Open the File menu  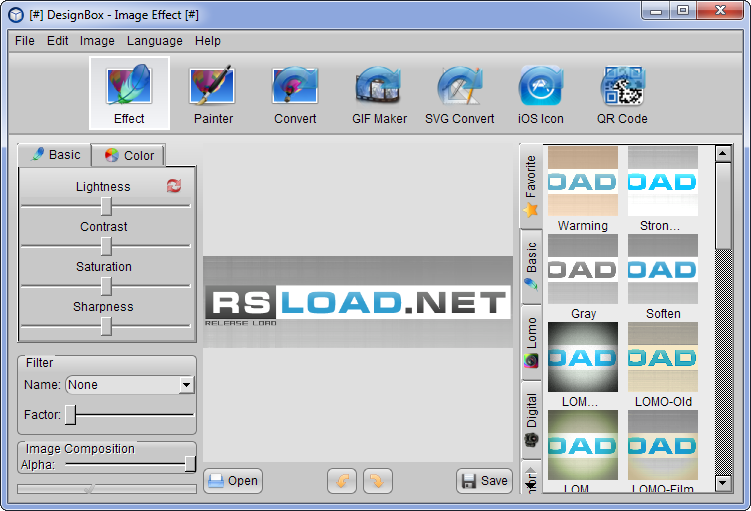pos(25,41)
